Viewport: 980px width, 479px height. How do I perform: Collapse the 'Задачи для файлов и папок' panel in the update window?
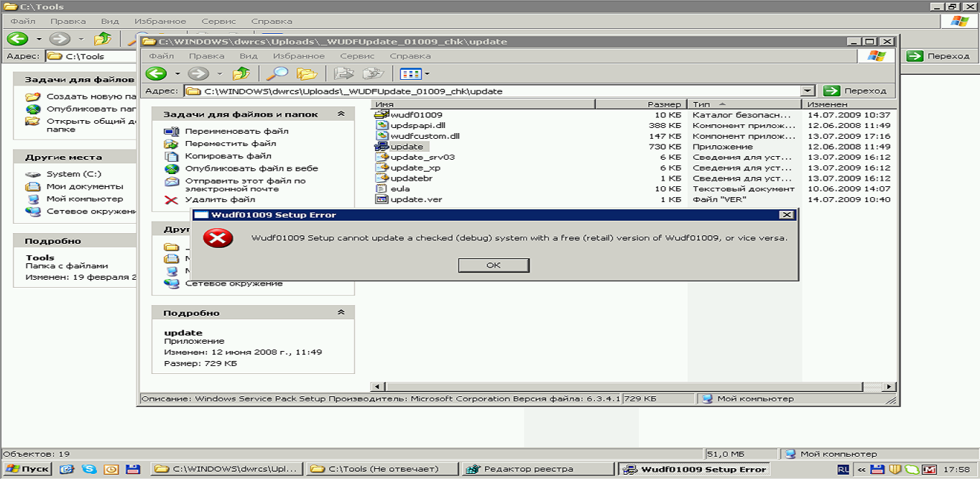pyautogui.click(x=341, y=114)
